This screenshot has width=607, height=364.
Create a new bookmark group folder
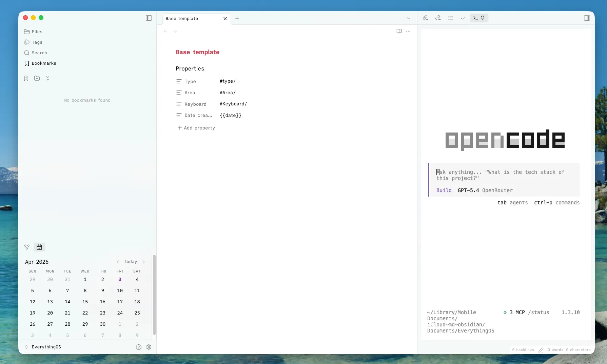(37, 78)
